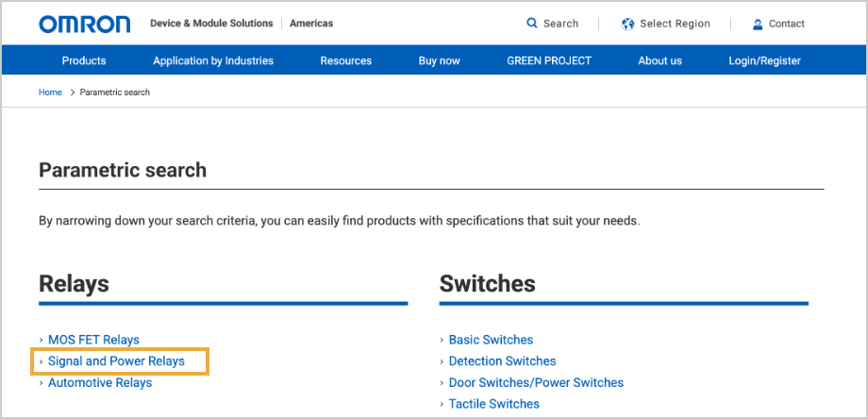Select Automotive Relays link
Screen dimensions: 868x419
pos(100,382)
